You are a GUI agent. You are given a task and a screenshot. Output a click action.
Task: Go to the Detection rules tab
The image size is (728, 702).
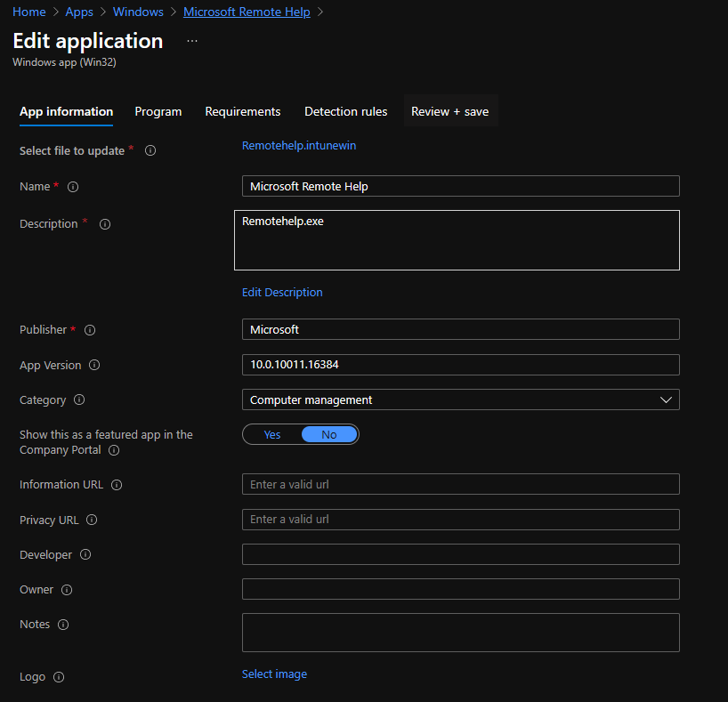(346, 111)
